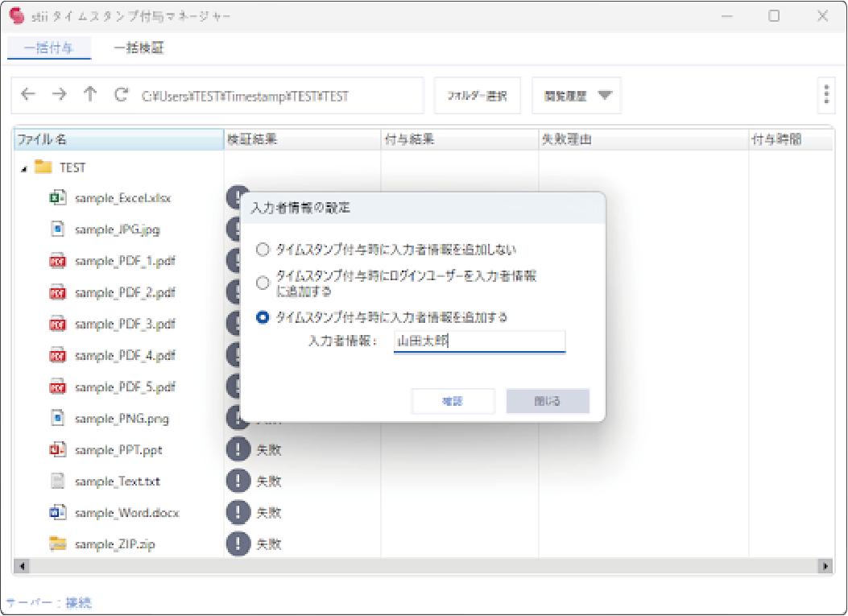Click the forward navigation arrow

[x=59, y=95]
